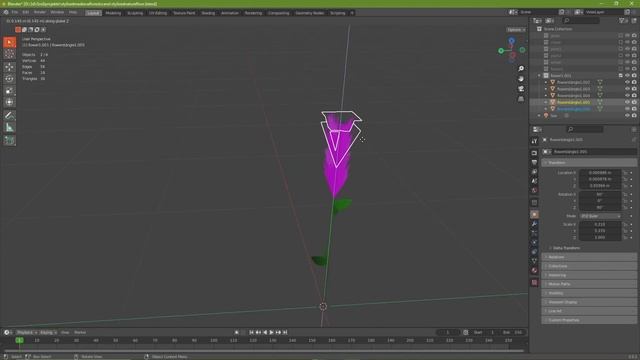This screenshot has height=360, width=640.
Task: Click the timeline current frame field
Action: 448,332
